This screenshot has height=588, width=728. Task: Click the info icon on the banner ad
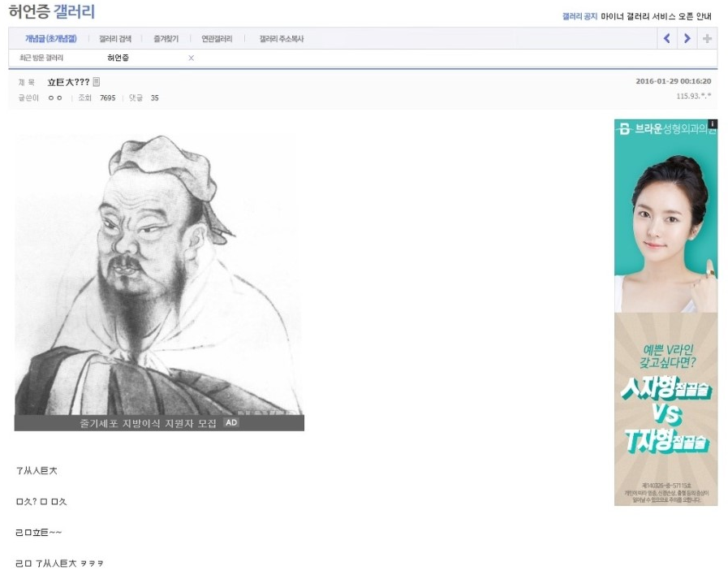713,123
